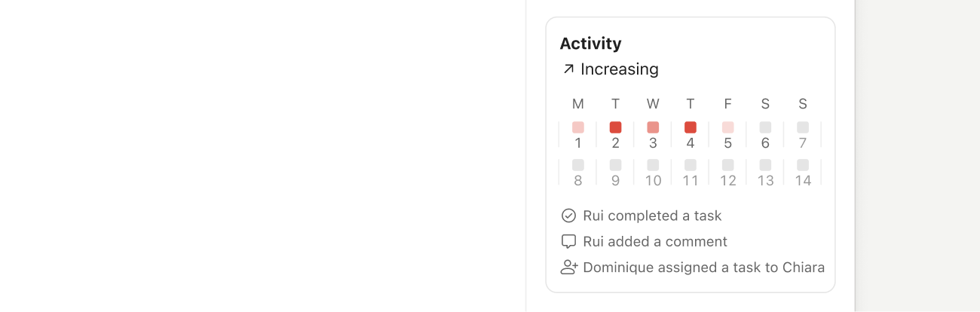Open "Rui added a comment" entry

click(654, 242)
